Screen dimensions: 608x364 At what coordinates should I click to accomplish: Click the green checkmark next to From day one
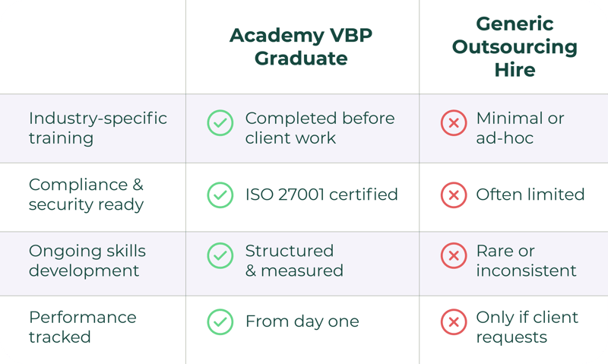pyautogui.click(x=220, y=321)
